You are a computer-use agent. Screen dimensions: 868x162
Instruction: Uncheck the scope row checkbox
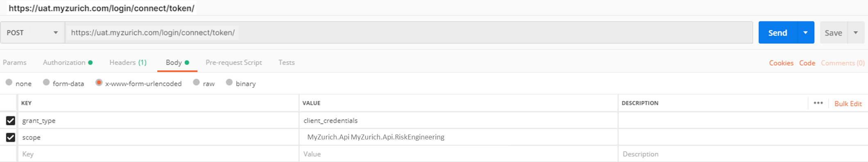pyautogui.click(x=11, y=137)
